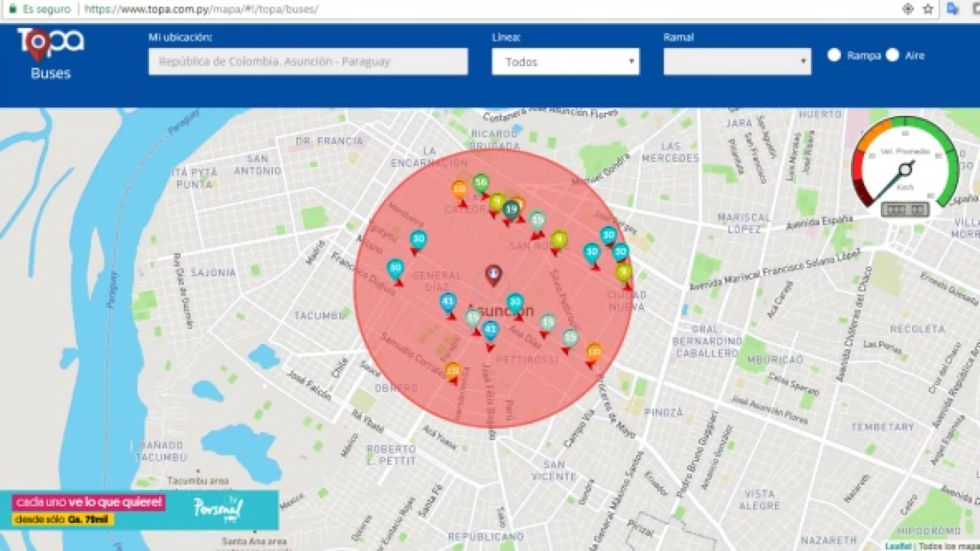Click the average speed gauge

point(905,162)
